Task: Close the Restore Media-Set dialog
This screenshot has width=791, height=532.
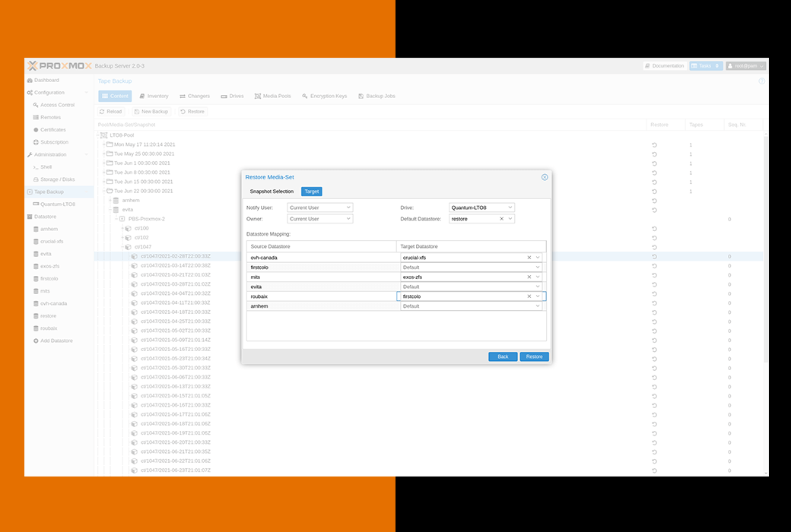Action: (545, 177)
